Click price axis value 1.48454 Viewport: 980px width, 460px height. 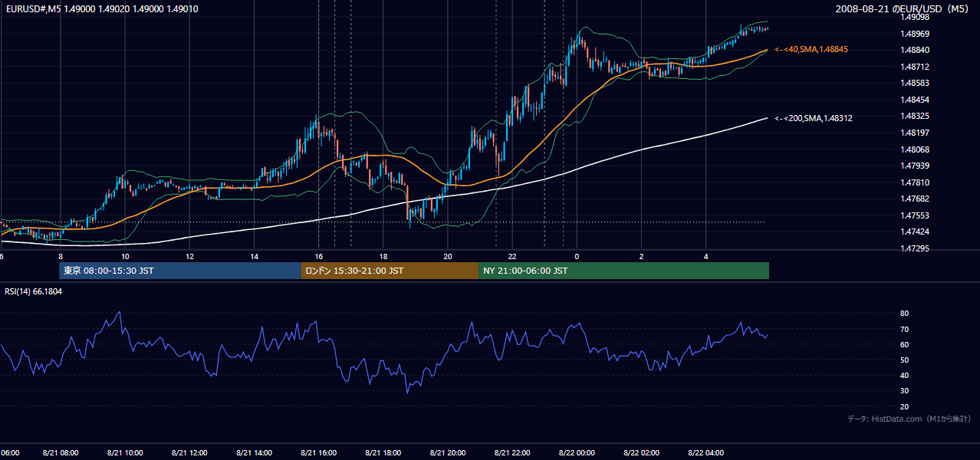914,100
